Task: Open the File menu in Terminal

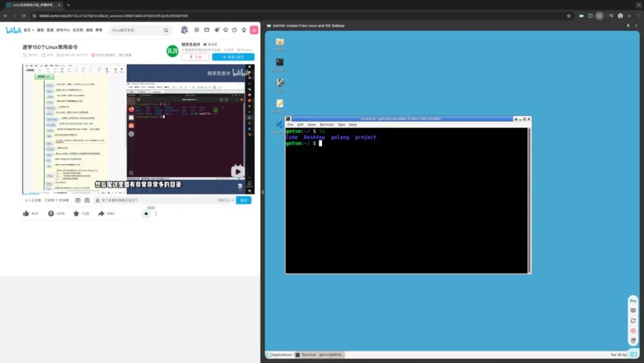Action: coord(290,125)
